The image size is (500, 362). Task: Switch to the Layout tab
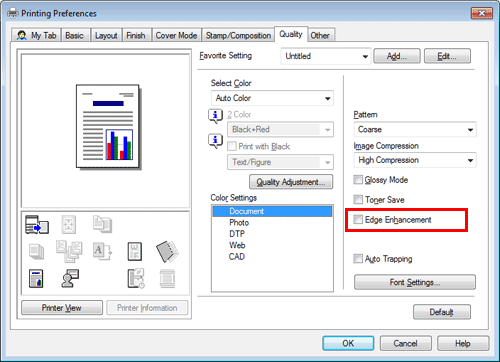[x=106, y=35]
